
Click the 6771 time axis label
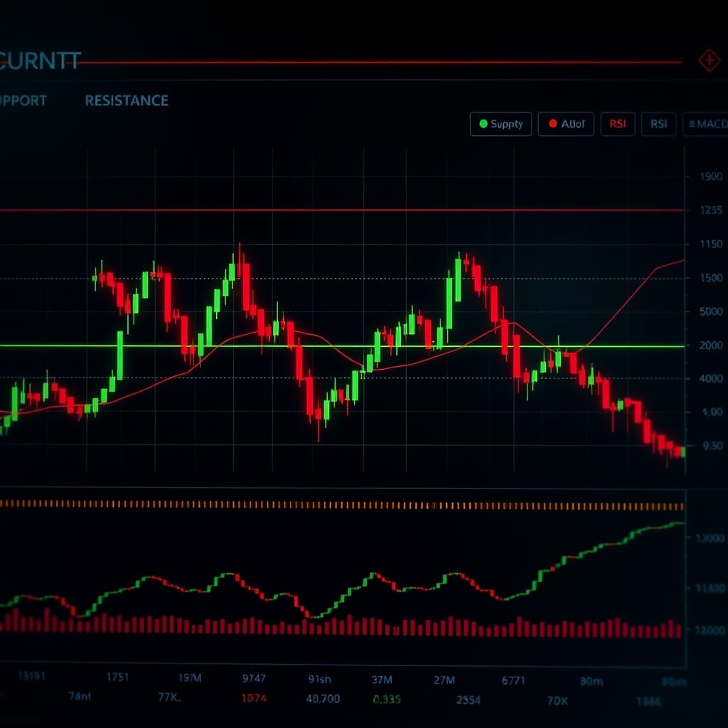[x=513, y=680]
